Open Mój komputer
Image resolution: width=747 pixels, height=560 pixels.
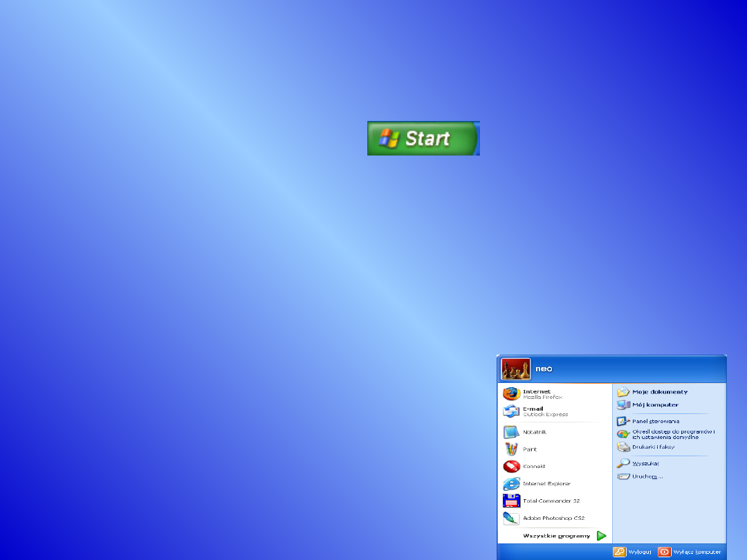pyautogui.click(x=647, y=404)
